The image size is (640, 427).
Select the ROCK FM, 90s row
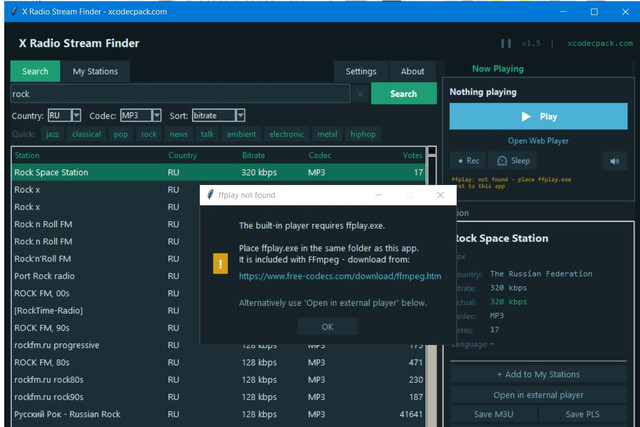pos(106,328)
